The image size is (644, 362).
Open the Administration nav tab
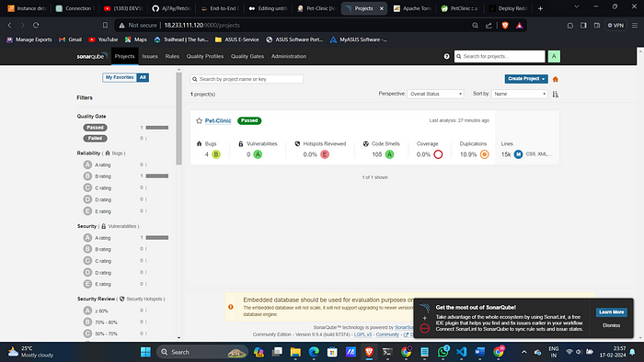pyautogui.click(x=289, y=56)
